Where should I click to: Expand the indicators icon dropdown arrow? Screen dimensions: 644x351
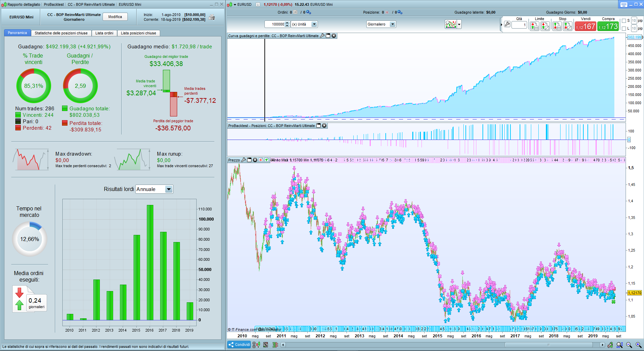point(459,24)
